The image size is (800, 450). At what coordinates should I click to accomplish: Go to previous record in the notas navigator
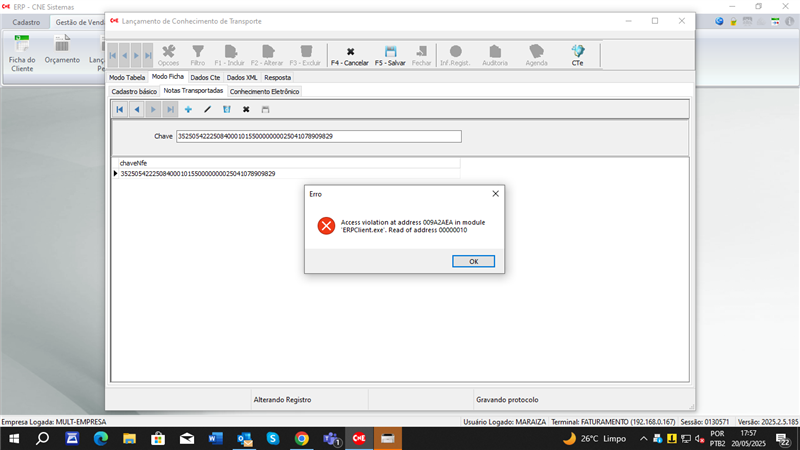[137, 109]
